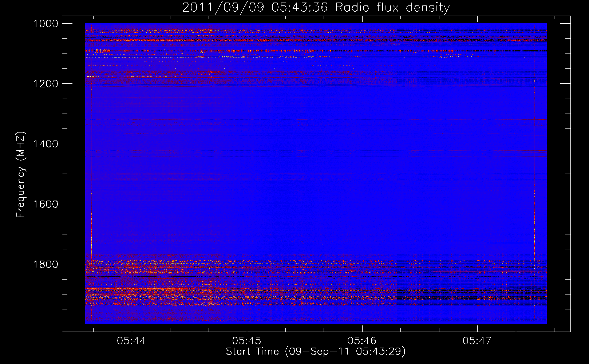Select the 1200 frequency axis label
The height and width of the screenshot is (364, 589).
(46, 84)
